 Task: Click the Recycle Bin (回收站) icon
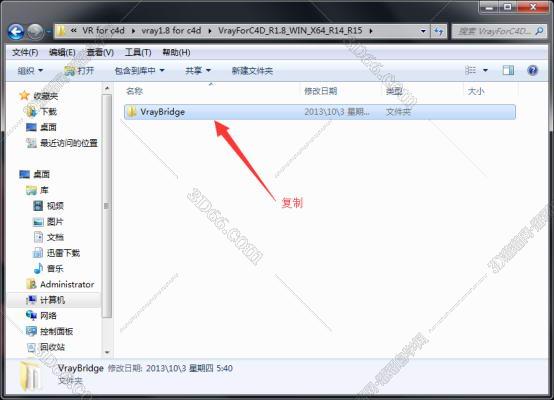(x=31, y=347)
